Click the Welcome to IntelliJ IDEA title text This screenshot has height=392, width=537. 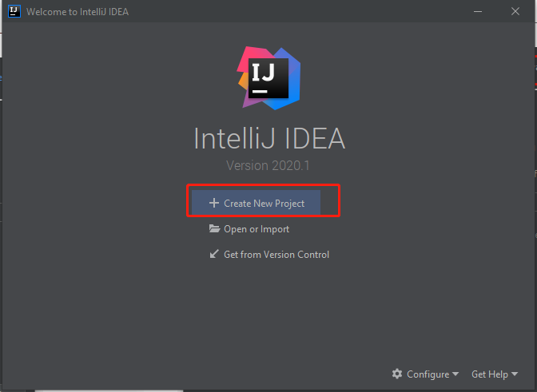[77, 12]
